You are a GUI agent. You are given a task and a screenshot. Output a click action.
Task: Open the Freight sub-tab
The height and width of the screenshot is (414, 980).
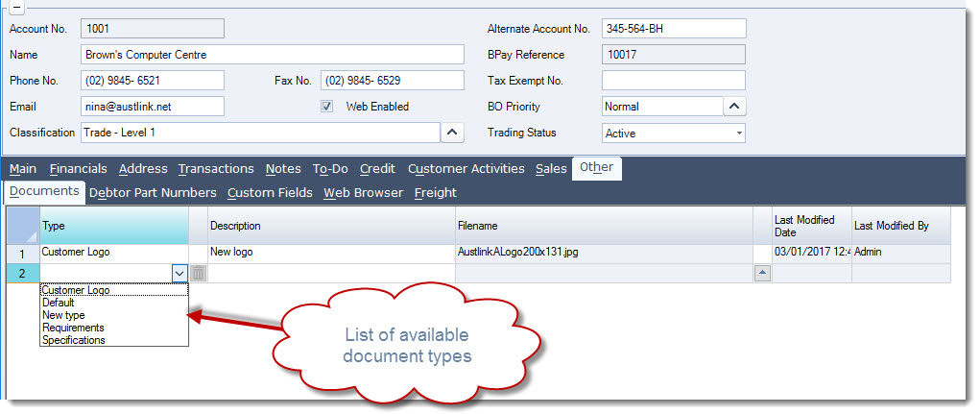(436, 193)
